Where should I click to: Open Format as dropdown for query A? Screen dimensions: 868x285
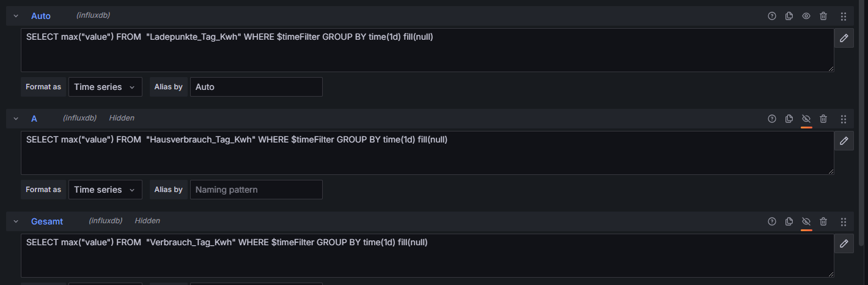click(105, 190)
